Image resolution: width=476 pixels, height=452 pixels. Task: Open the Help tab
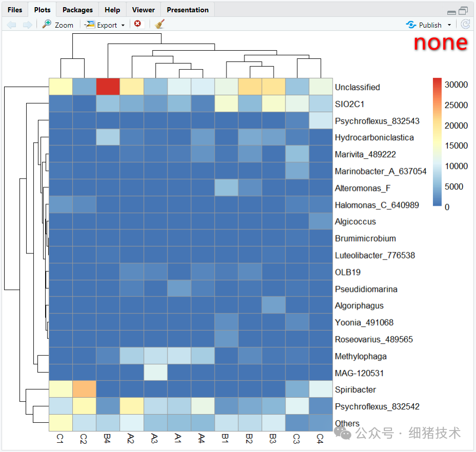coord(112,9)
